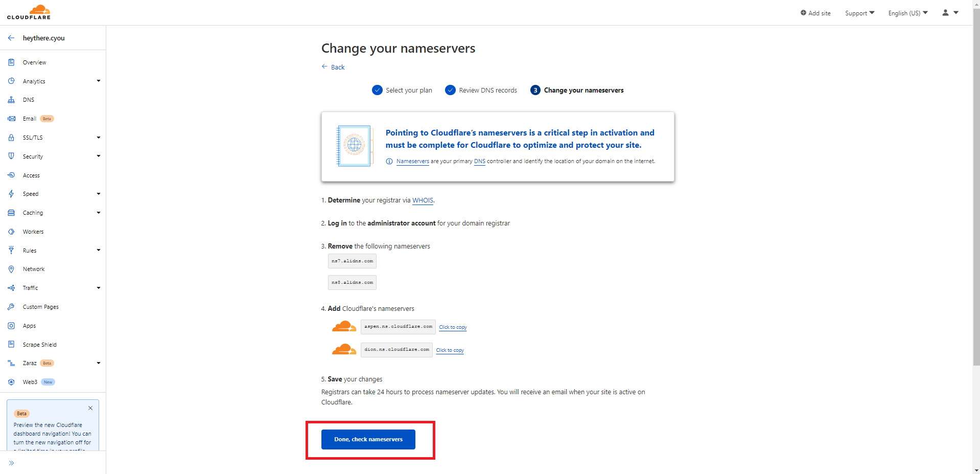Click the Cloudflare logo
The image size is (980, 474).
coord(29,12)
